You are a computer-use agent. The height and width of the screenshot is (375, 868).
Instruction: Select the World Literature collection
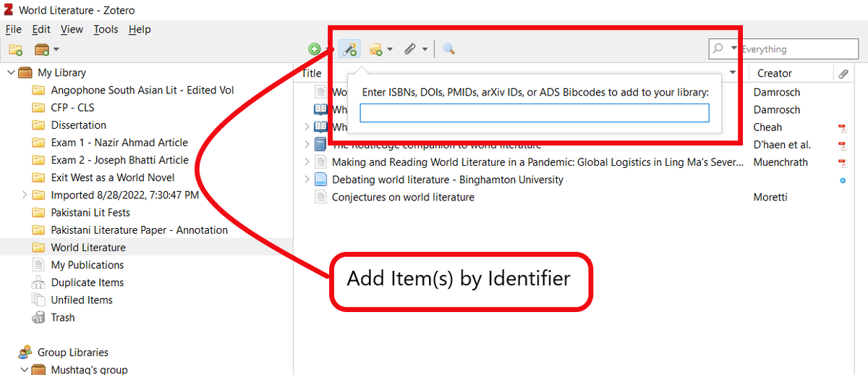click(88, 248)
